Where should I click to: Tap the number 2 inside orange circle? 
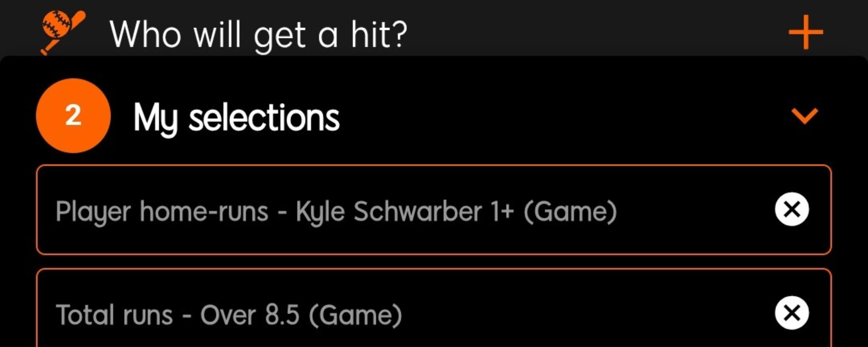click(x=73, y=116)
